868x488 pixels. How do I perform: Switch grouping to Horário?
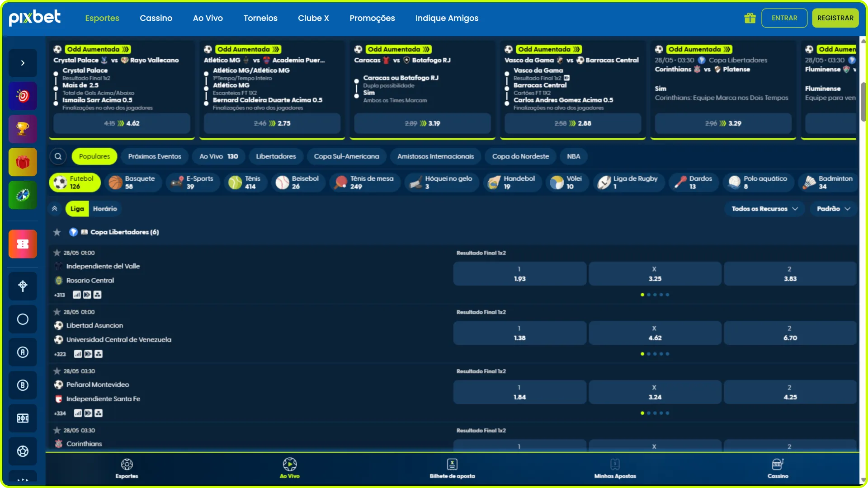[x=105, y=209]
